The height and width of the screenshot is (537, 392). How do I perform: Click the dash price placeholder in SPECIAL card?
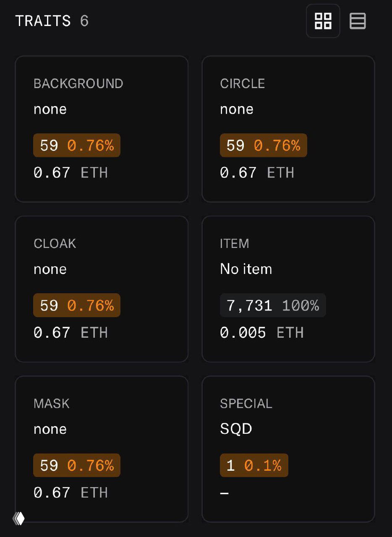point(225,493)
